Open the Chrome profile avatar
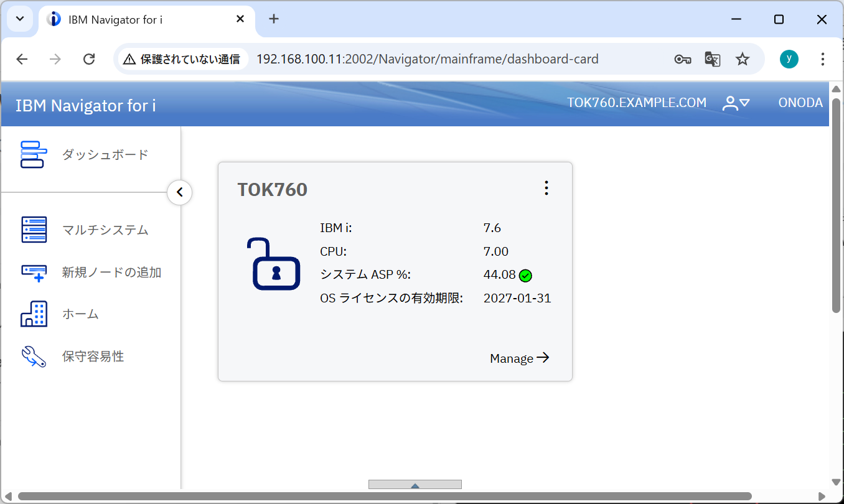This screenshot has height=504, width=844. (x=789, y=59)
